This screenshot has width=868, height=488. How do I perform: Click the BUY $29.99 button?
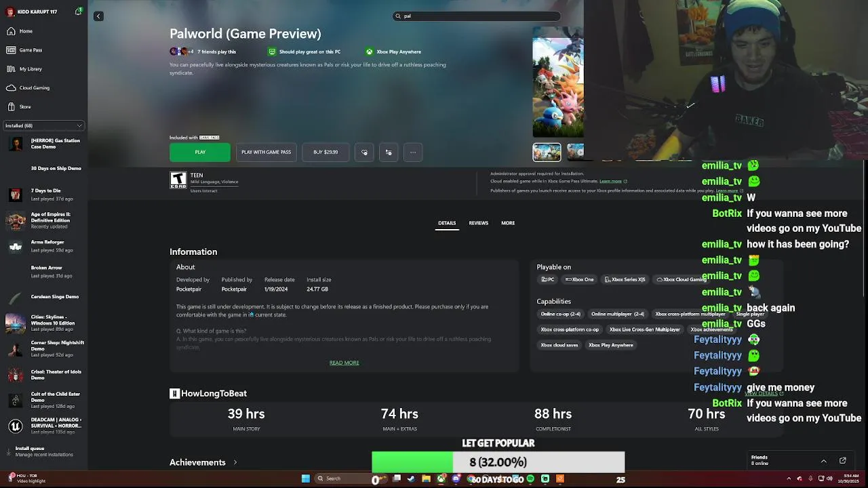pos(325,152)
